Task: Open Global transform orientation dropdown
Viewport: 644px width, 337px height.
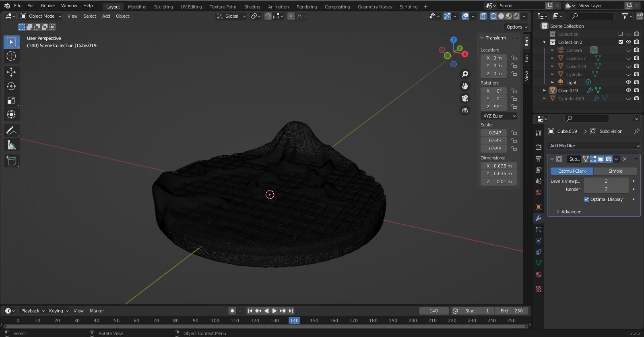Action: tap(231, 16)
